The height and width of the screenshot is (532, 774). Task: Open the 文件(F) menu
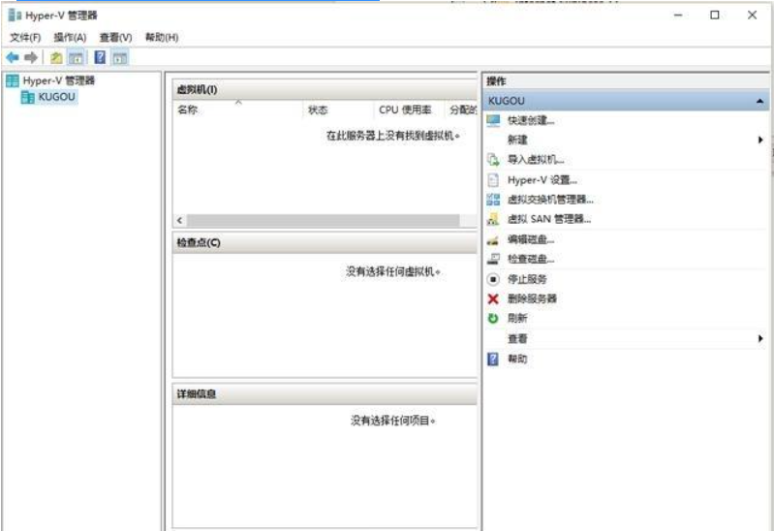(x=25, y=38)
